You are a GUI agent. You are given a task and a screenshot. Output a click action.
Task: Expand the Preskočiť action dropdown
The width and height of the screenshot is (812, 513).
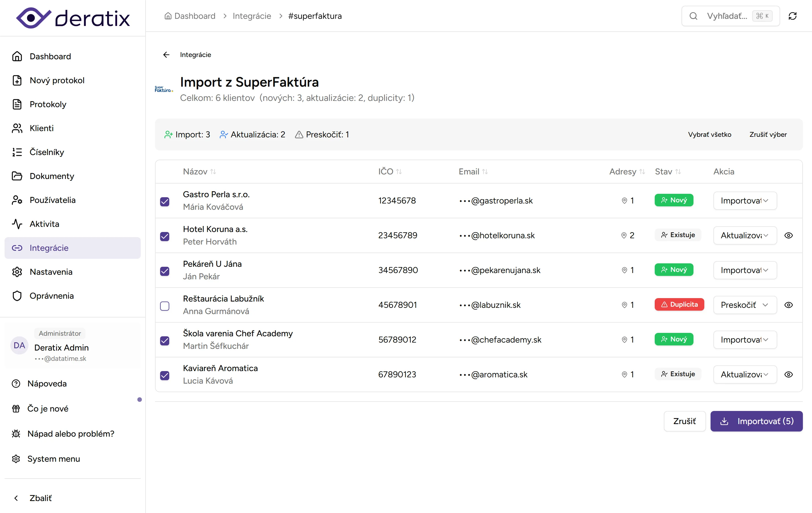(x=744, y=305)
